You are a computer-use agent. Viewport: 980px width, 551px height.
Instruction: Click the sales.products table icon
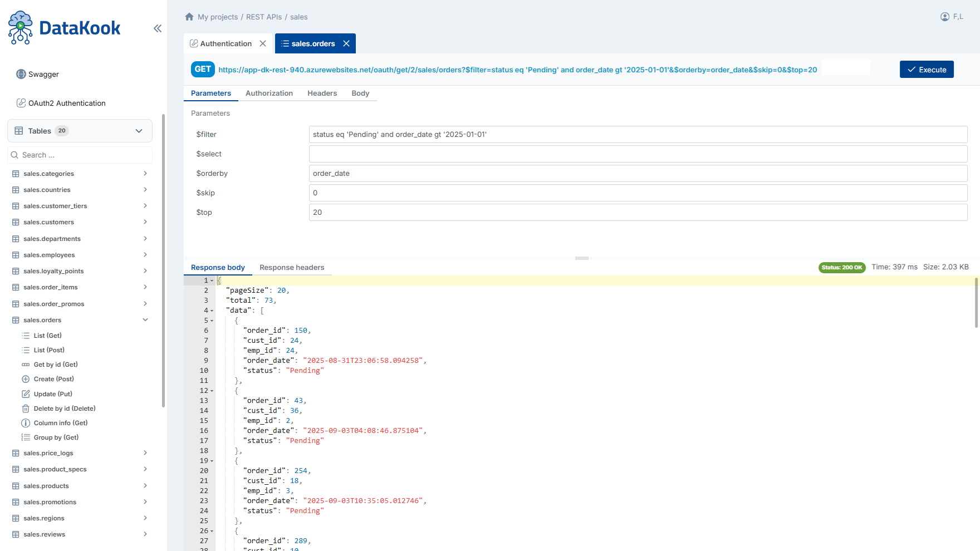pos(16,486)
